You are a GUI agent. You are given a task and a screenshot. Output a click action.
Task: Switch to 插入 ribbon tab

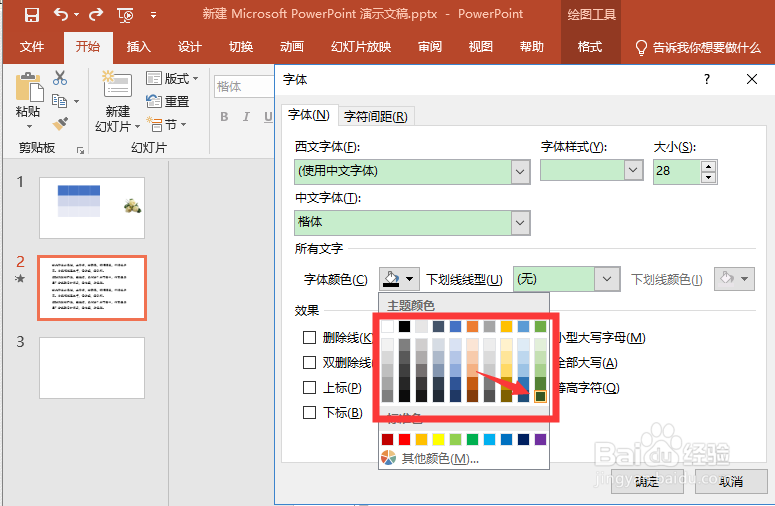coord(138,47)
